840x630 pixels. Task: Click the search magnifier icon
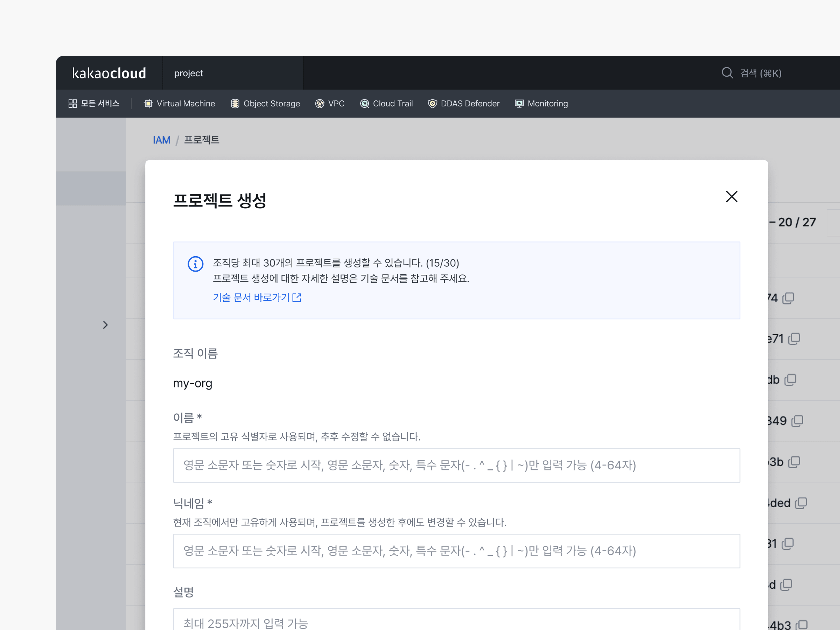tap(727, 73)
